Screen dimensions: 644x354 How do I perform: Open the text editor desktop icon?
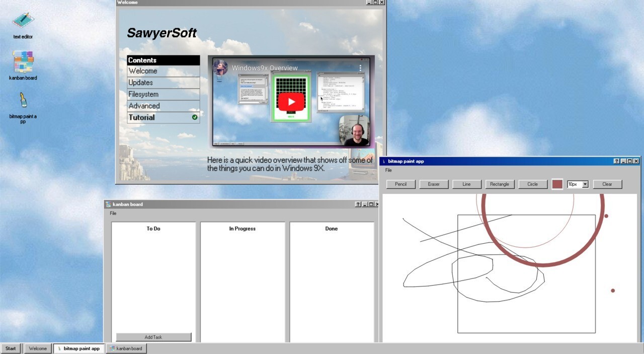23,21
